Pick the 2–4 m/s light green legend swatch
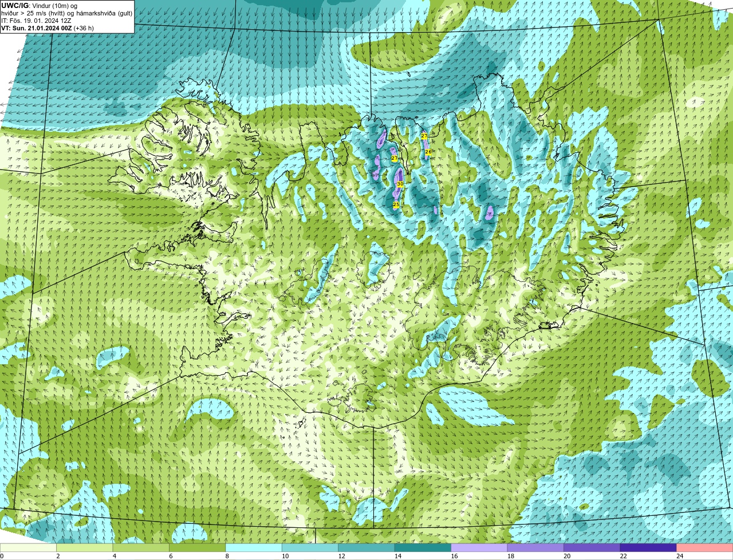This screenshot has width=733, height=560. click(85, 548)
